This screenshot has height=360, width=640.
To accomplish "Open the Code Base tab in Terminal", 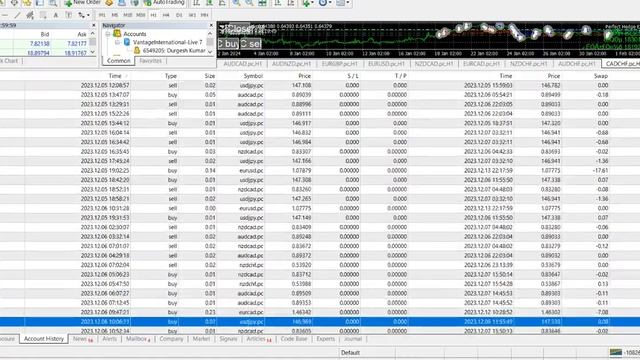I will (x=293, y=339).
